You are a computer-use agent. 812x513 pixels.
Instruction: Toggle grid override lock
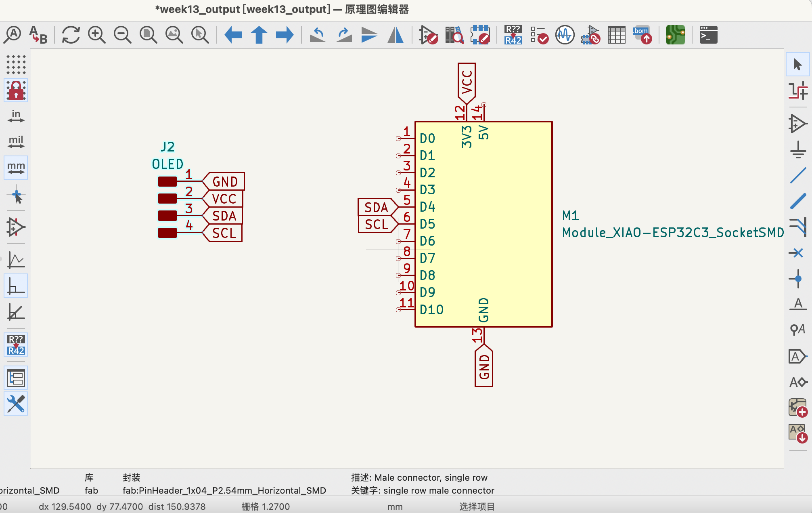pos(16,90)
